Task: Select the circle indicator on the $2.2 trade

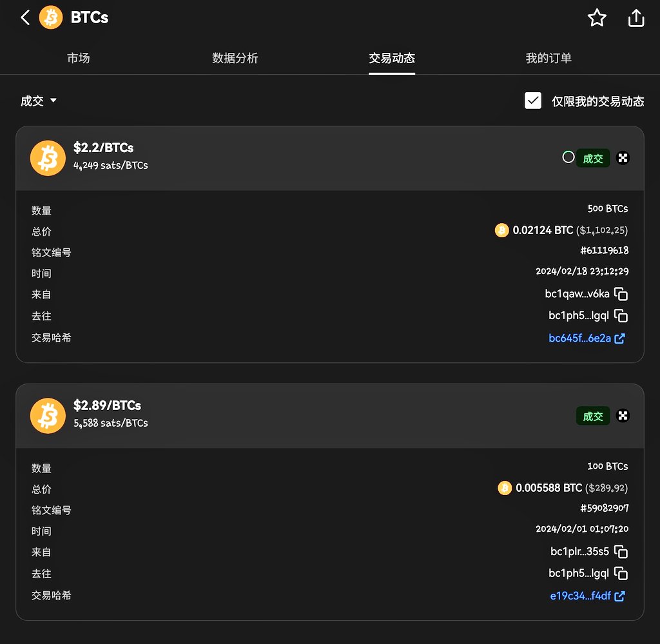Action: click(x=568, y=157)
